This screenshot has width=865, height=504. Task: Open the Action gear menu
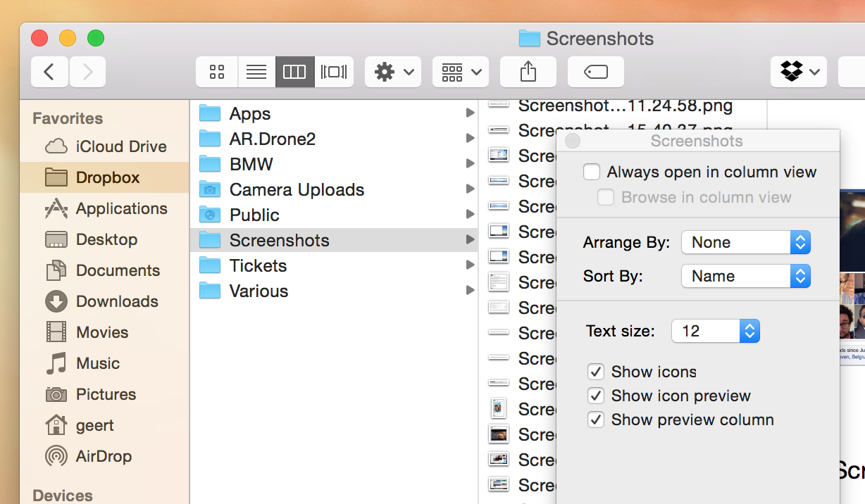392,72
